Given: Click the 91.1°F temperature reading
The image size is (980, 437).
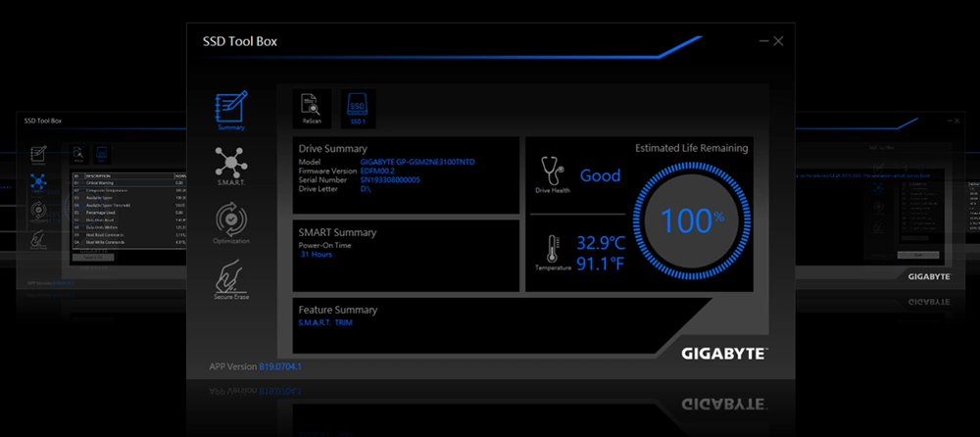Looking at the screenshot, I should 600,265.
